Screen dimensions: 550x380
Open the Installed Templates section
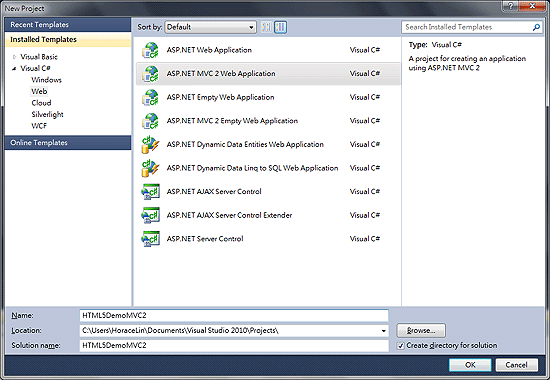68,40
